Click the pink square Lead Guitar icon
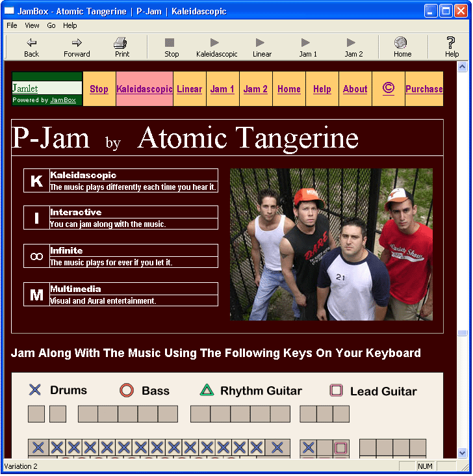Viewport: 473px width, 476px height. pyautogui.click(x=336, y=390)
